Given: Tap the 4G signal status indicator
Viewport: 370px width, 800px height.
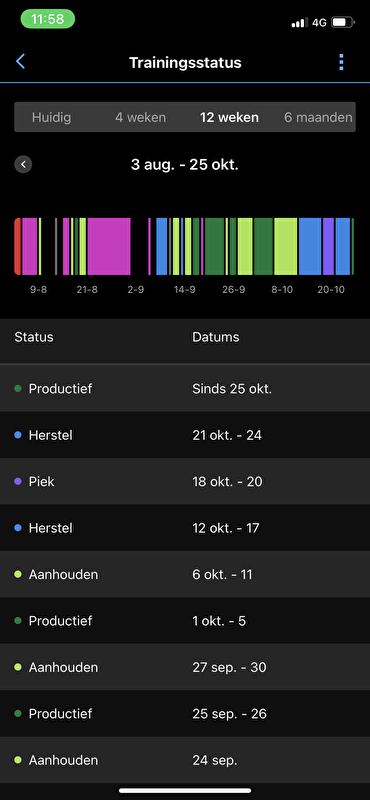Looking at the screenshot, I should [319, 22].
